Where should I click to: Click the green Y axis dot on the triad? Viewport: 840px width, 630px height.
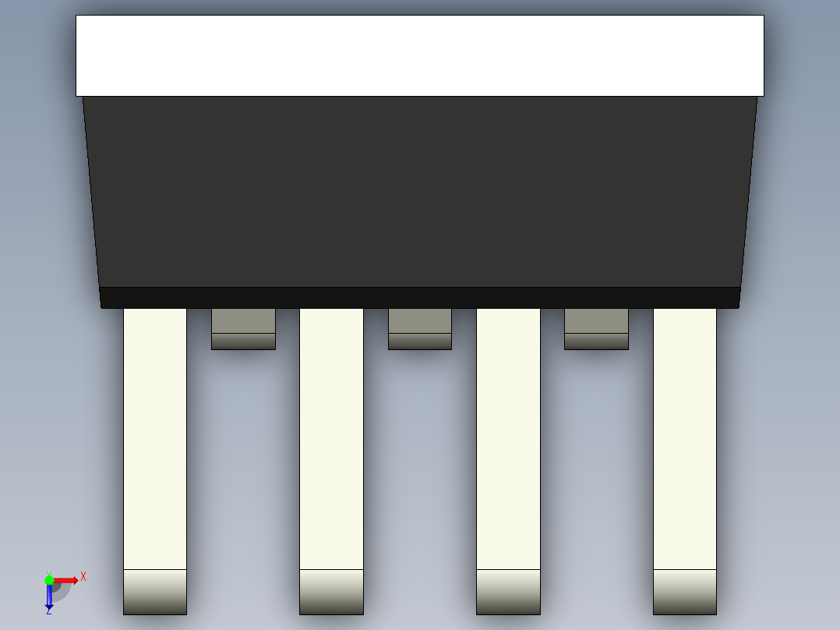pyautogui.click(x=49, y=580)
